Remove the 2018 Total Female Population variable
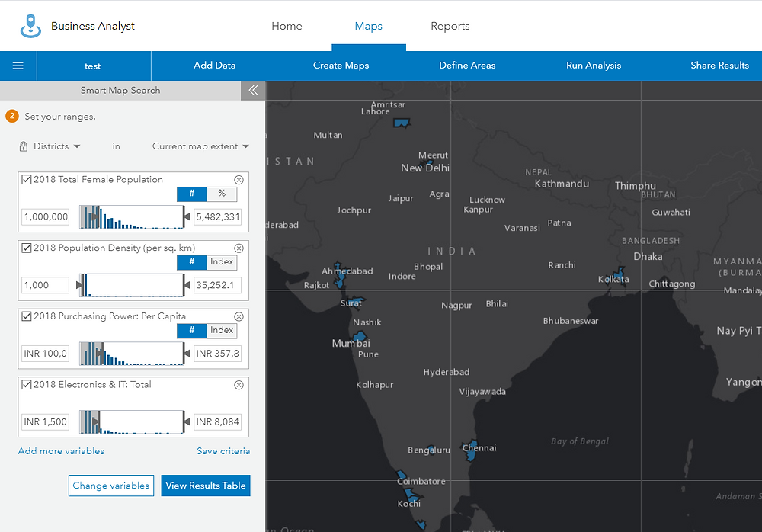 point(239,180)
